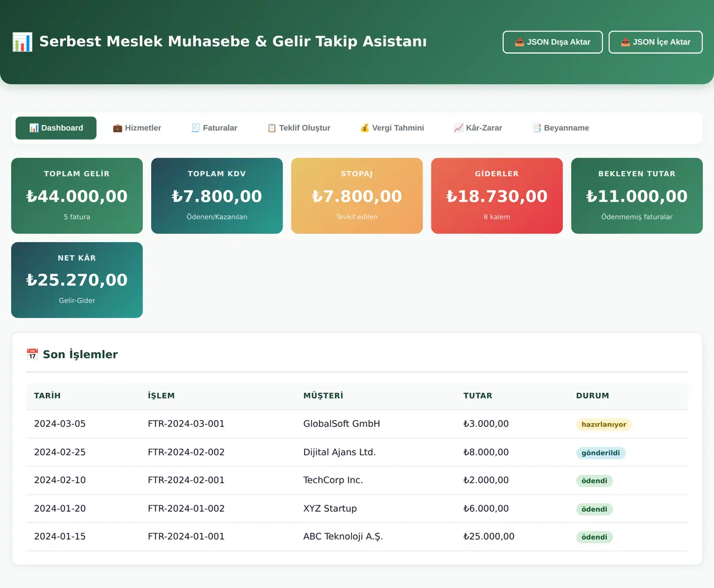Image resolution: width=714 pixels, height=588 pixels.
Task: Select the Bekleyen Tutar summary card
Action: tap(637, 196)
